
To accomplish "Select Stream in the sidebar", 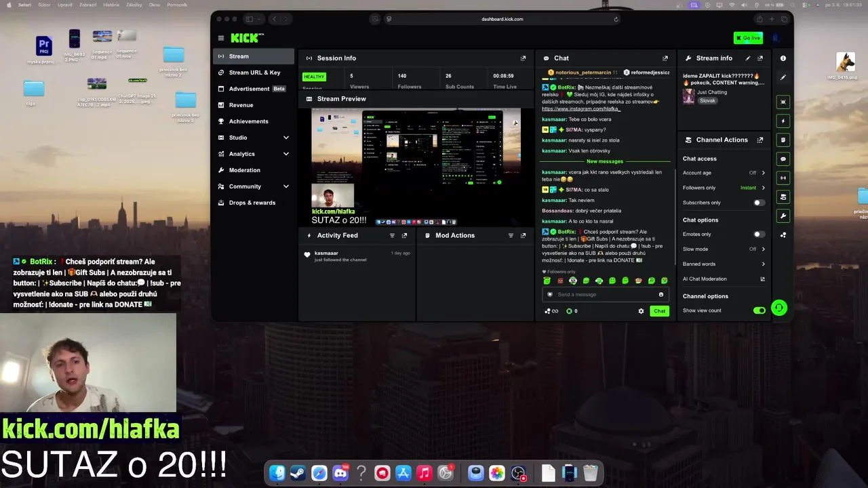I will tap(254, 56).
